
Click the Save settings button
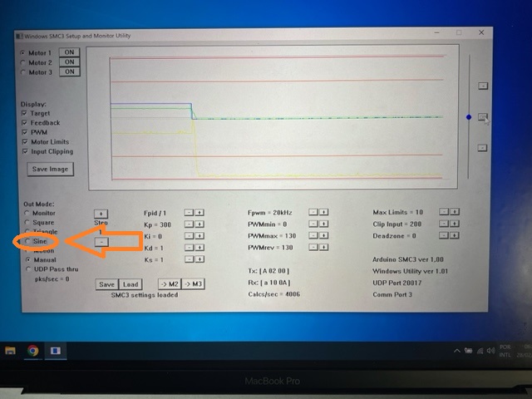coord(107,284)
